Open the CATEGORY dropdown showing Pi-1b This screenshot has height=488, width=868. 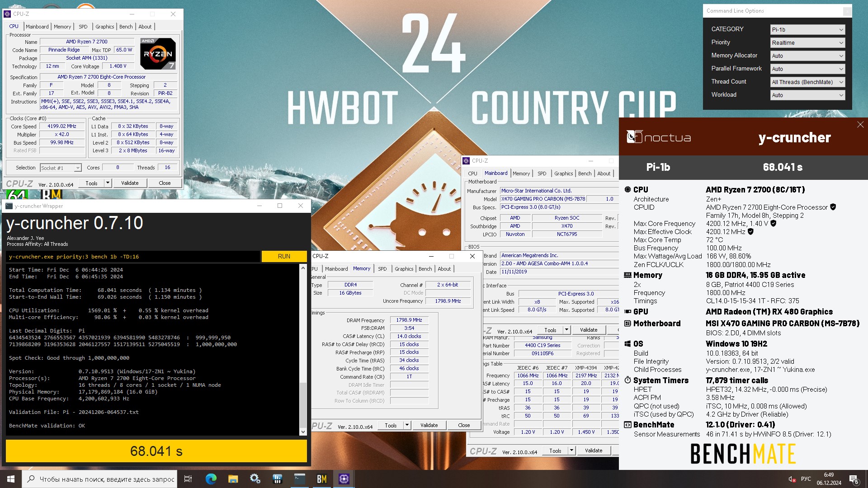[807, 30]
